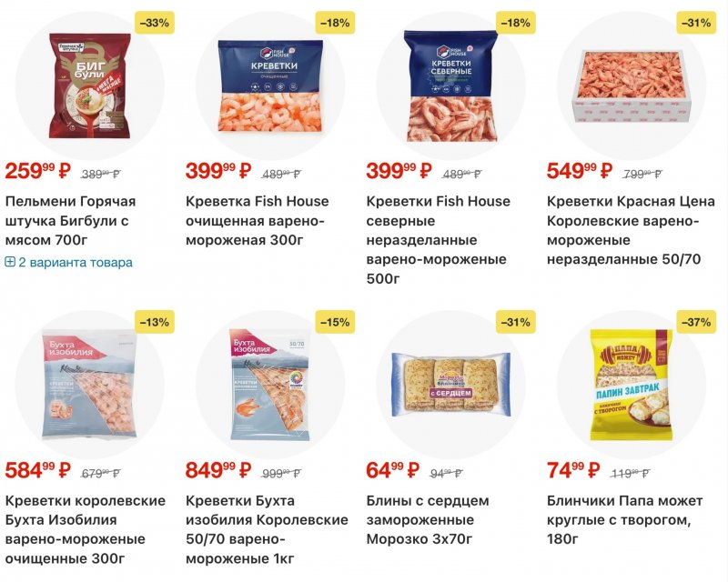The height and width of the screenshot is (582, 728).
Task: Open the Папа может блинчики image
Action: pos(631,384)
